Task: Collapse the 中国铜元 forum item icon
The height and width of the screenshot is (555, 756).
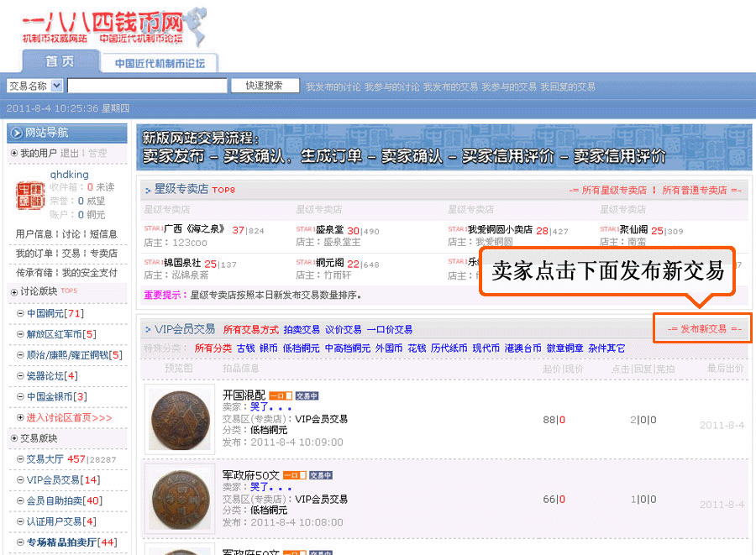Action: click(20, 314)
